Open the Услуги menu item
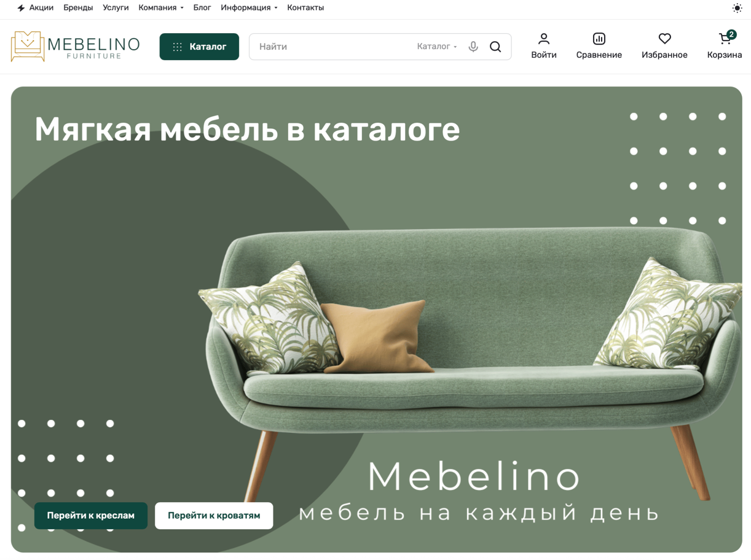751x560 pixels. [x=116, y=8]
